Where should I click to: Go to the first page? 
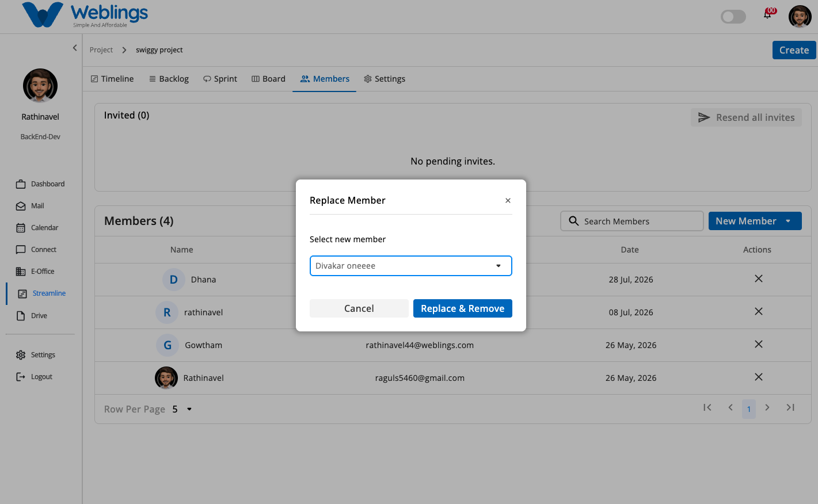(707, 407)
